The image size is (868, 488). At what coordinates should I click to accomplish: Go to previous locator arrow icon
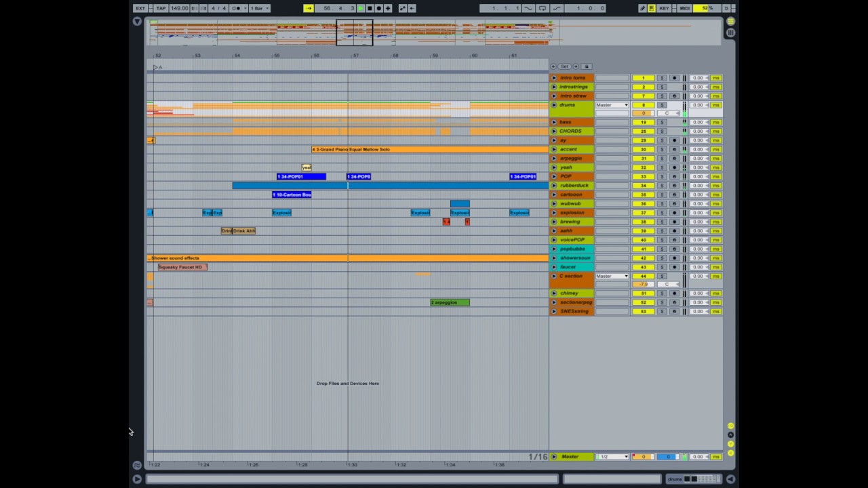(553, 66)
